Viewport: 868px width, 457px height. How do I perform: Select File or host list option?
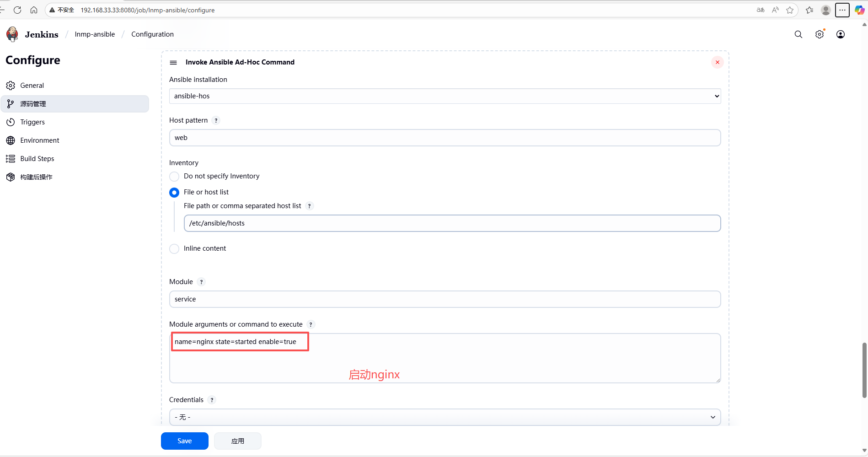coord(174,193)
